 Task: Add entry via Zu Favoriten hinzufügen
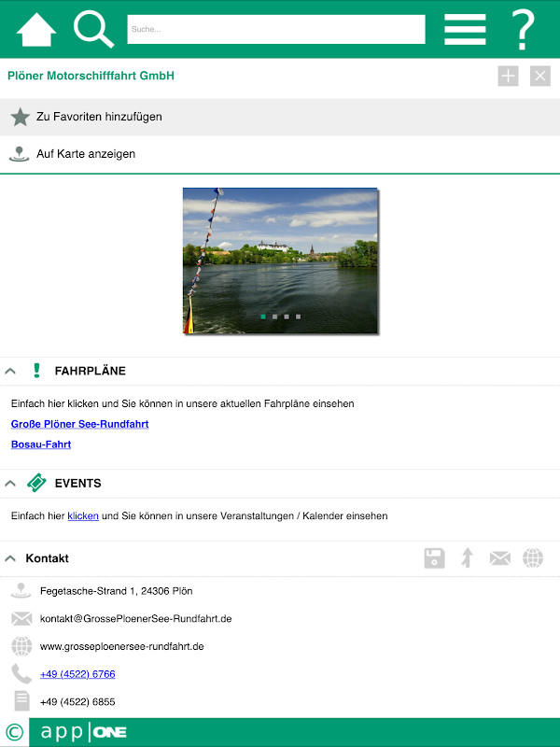click(280, 117)
